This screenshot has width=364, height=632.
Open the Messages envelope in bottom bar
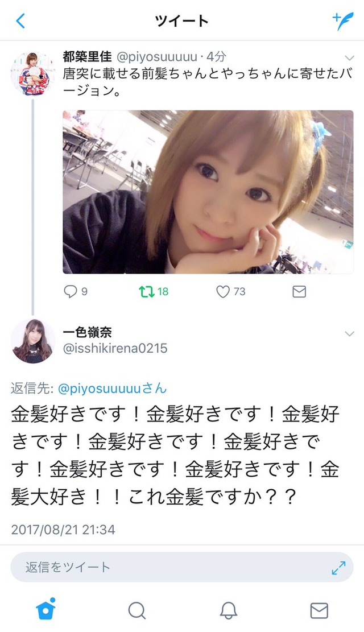(319, 610)
